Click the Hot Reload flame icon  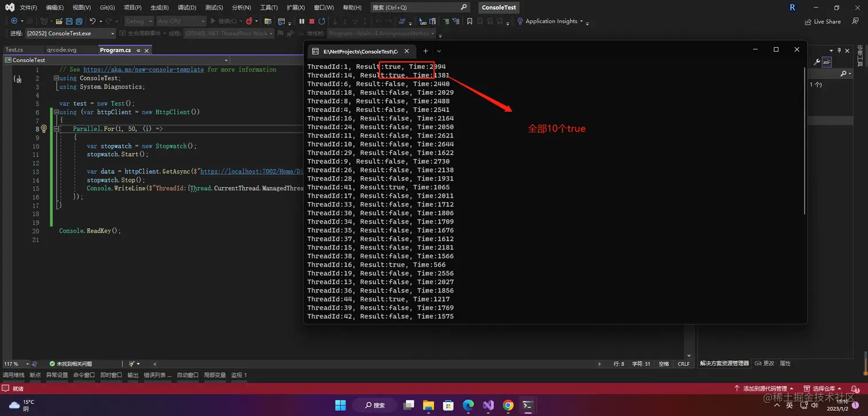point(249,21)
